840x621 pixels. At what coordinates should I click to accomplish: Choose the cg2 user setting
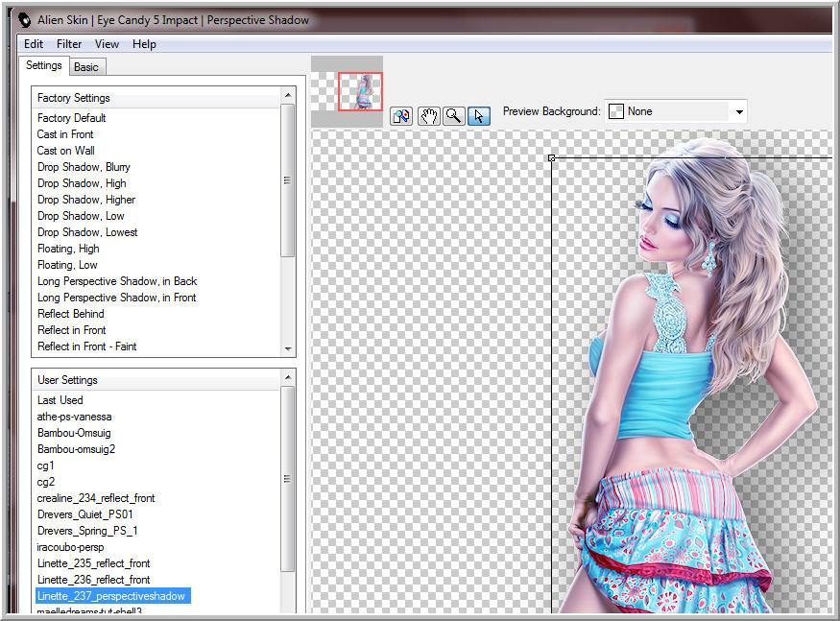(x=45, y=482)
